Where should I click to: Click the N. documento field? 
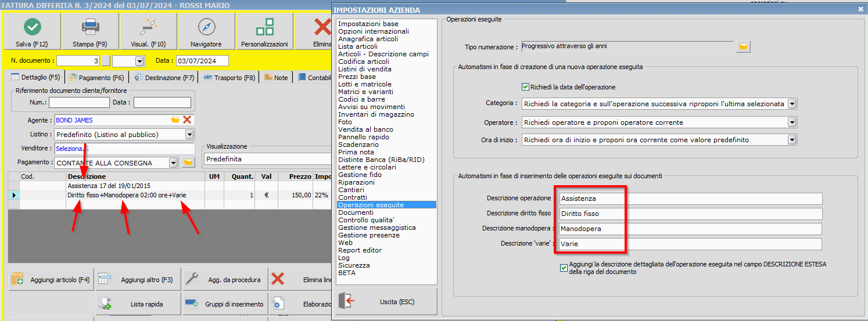pos(78,61)
